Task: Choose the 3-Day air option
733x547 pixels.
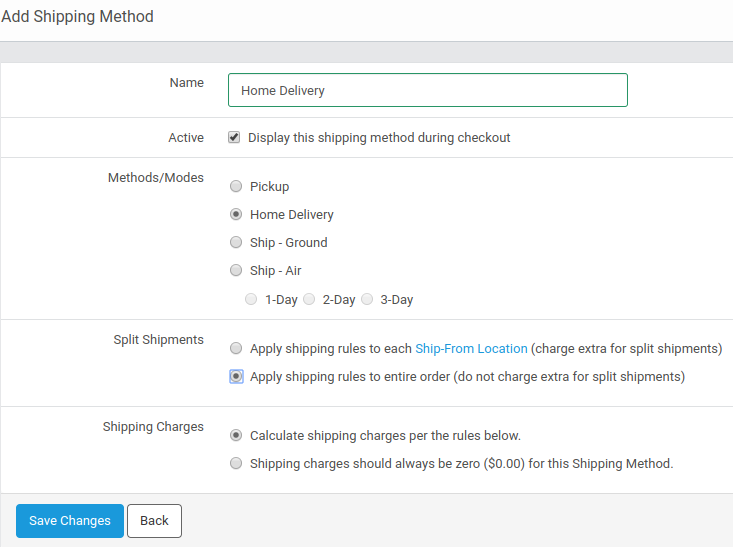Action: click(367, 299)
